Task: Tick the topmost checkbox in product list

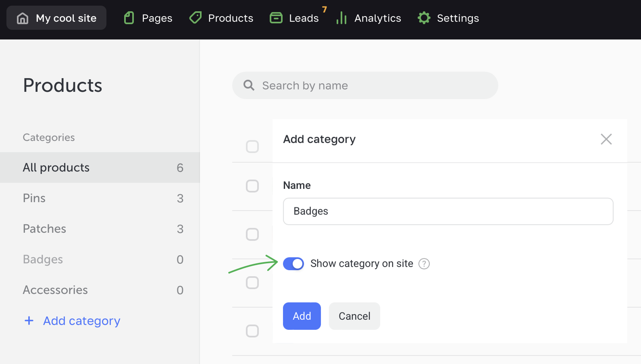Action: 252,147
